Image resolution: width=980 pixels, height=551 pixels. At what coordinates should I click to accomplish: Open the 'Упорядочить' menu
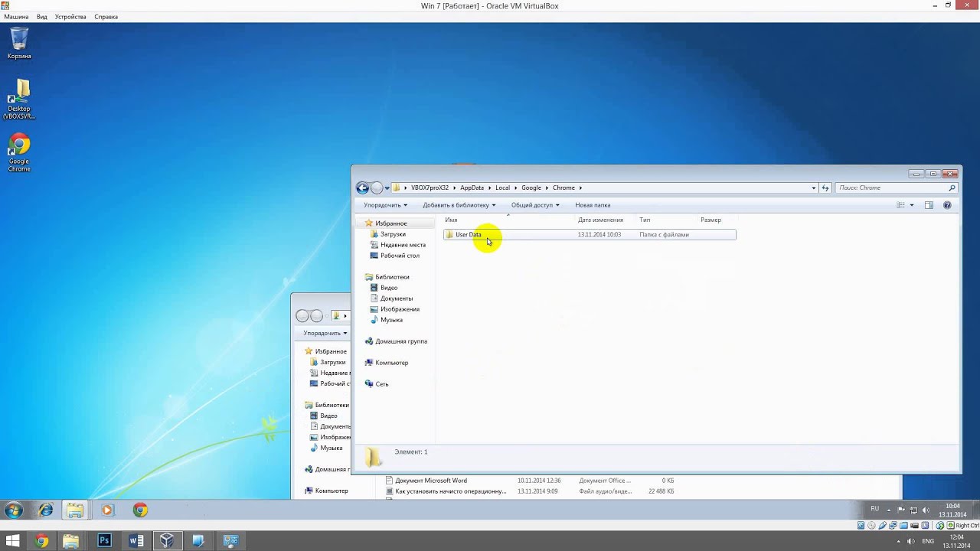385,205
